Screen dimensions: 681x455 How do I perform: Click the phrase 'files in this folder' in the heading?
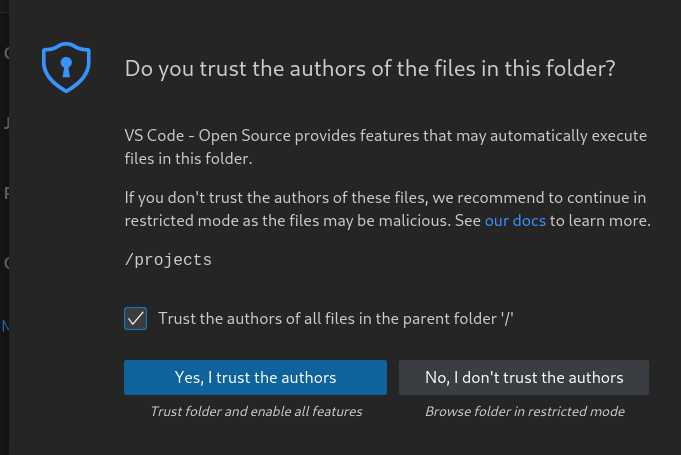point(537,69)
